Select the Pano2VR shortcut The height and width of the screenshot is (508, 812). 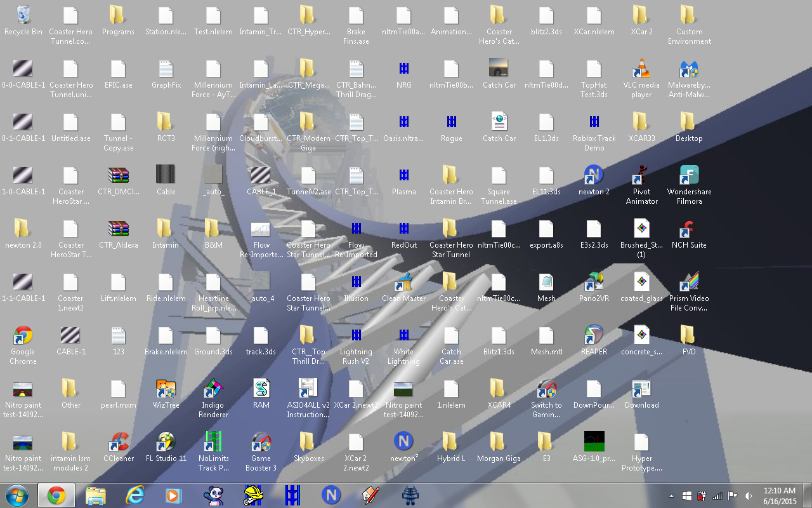pyautogui.click(x=594, y=283)
